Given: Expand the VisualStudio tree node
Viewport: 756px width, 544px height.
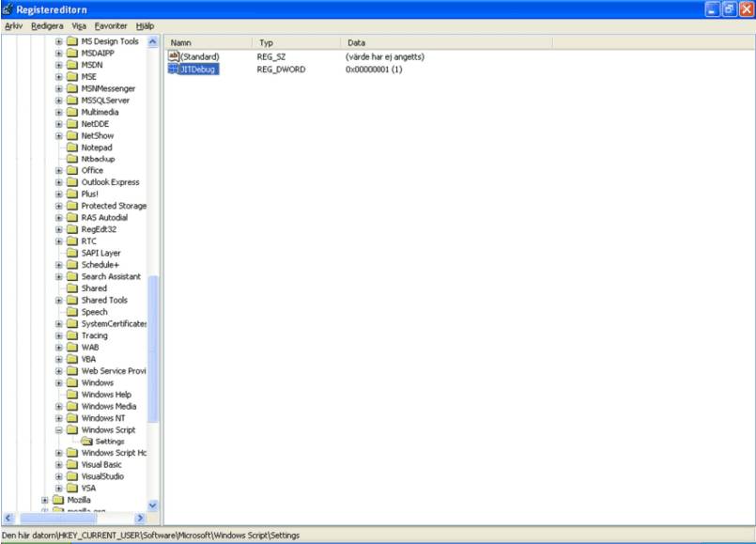Looking at the screenshot, I should [x=59, y=476].
